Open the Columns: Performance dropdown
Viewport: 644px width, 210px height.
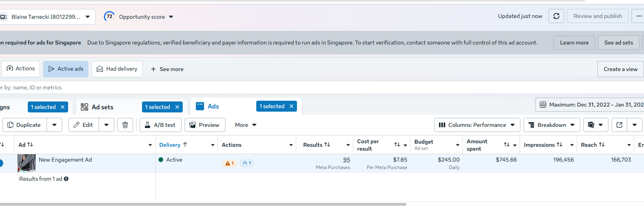[x=477, y=125]
